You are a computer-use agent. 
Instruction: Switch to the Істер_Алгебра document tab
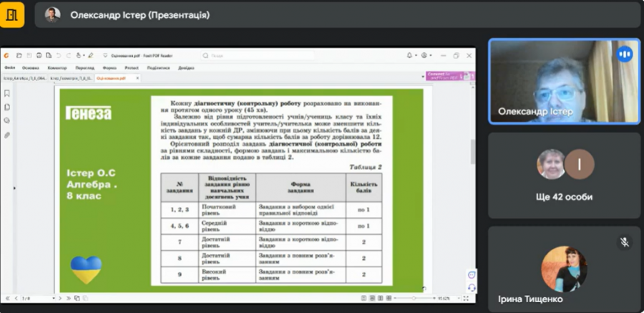(x=24, y=78)
